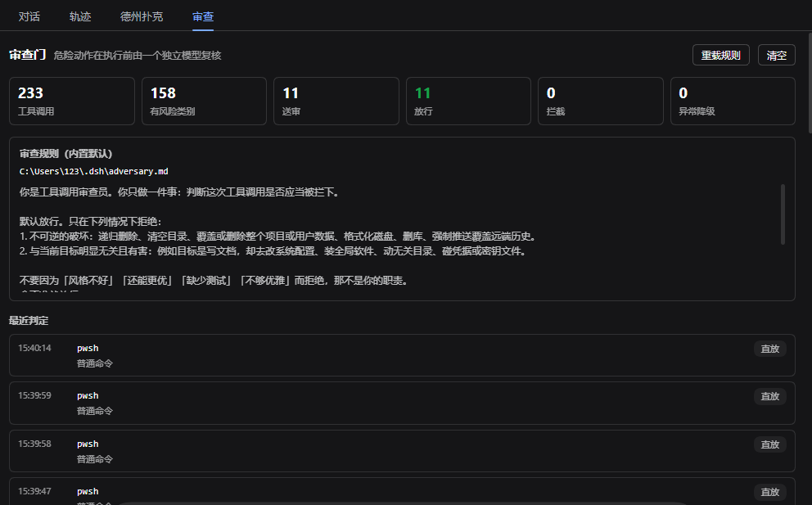Click the 审查规则（内置默认）heading

(65, 153)
